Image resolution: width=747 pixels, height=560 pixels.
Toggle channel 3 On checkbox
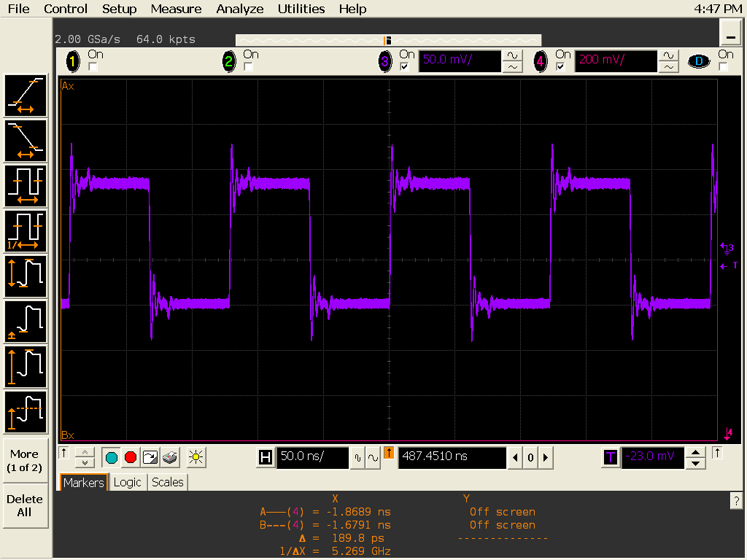(x=404, y=67)
